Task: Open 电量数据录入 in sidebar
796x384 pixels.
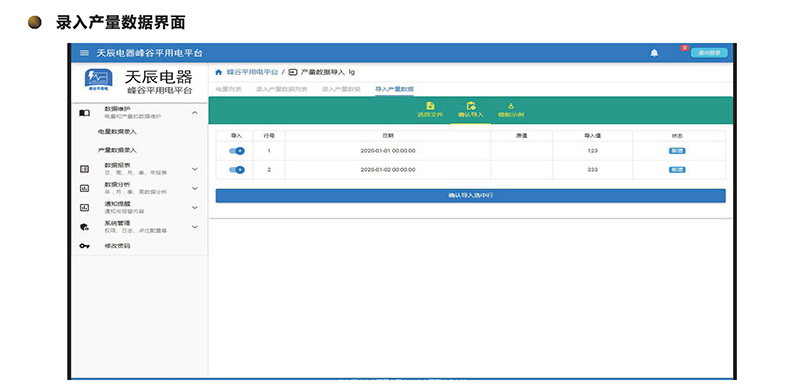Action: pyautogui.click(x=117, y=132)
